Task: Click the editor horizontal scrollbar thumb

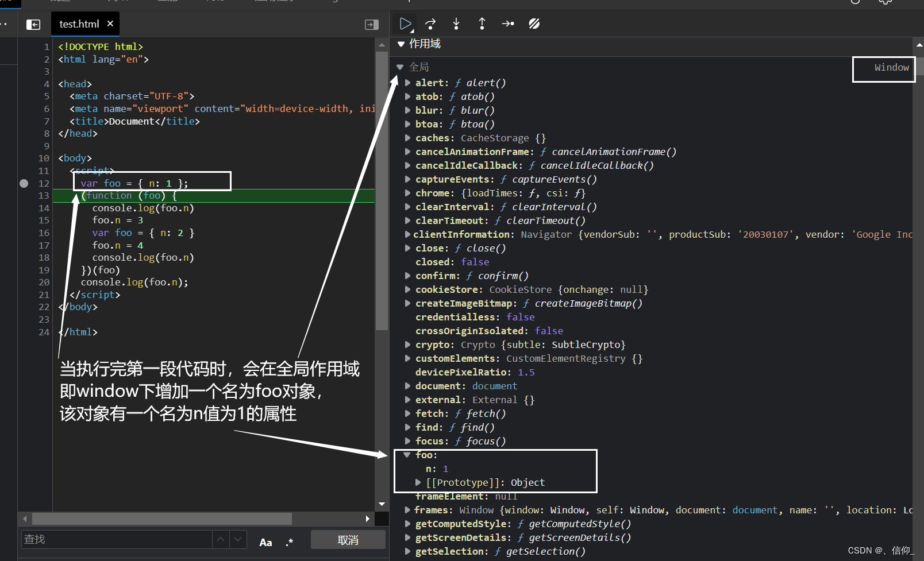Action: coord(161,519)
